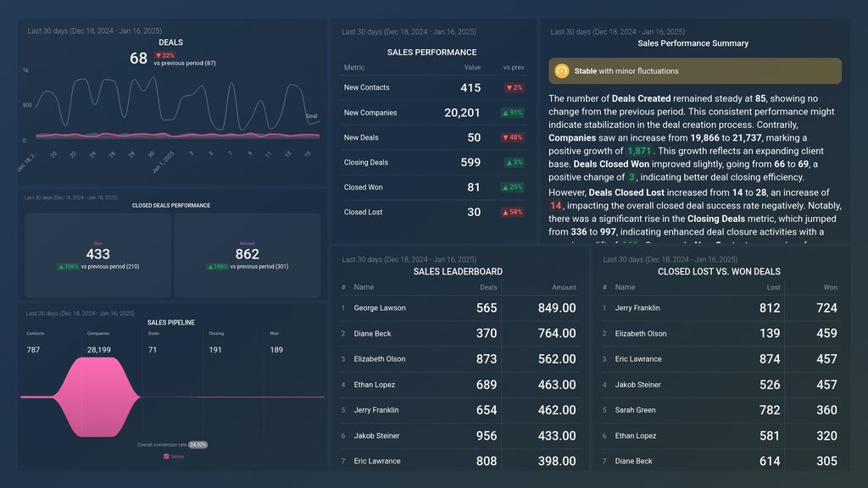Click the Jan 1, 2025 axis label on Deals chart
The height and width of the screenshot is (488, 868).
pyautogui.click(x=163, y=163)
